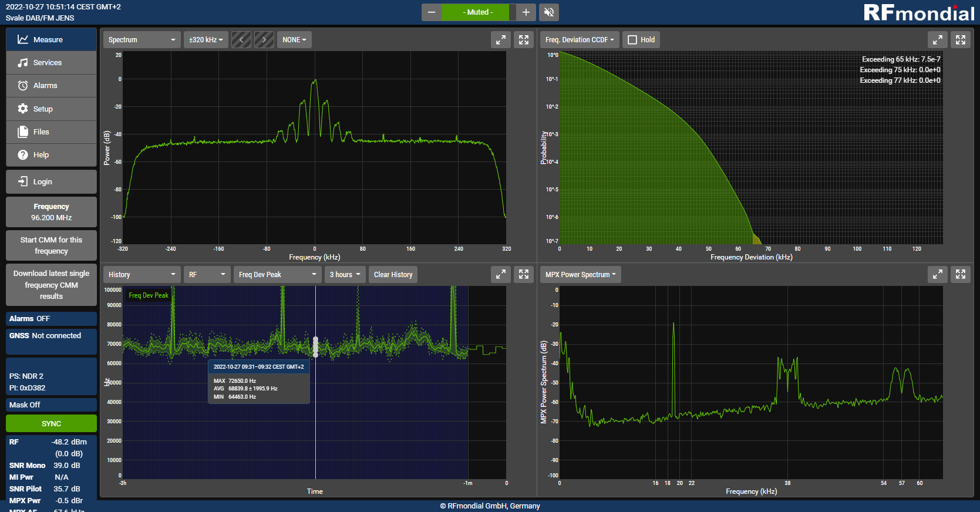Open the 3 hours time range dropdown
This screenshot has width=980, height=512.
[x=345, y=274]
